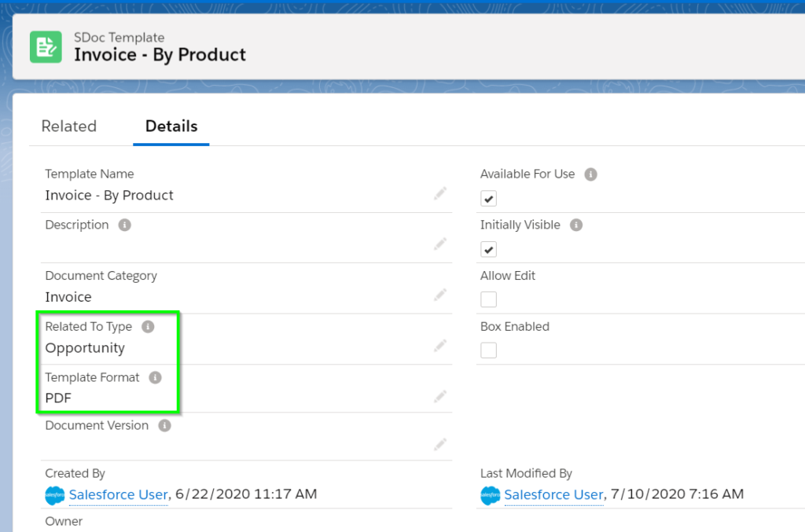Switch to the Related tab
This screenshot has height=532, width=805.
pos(69,127)
